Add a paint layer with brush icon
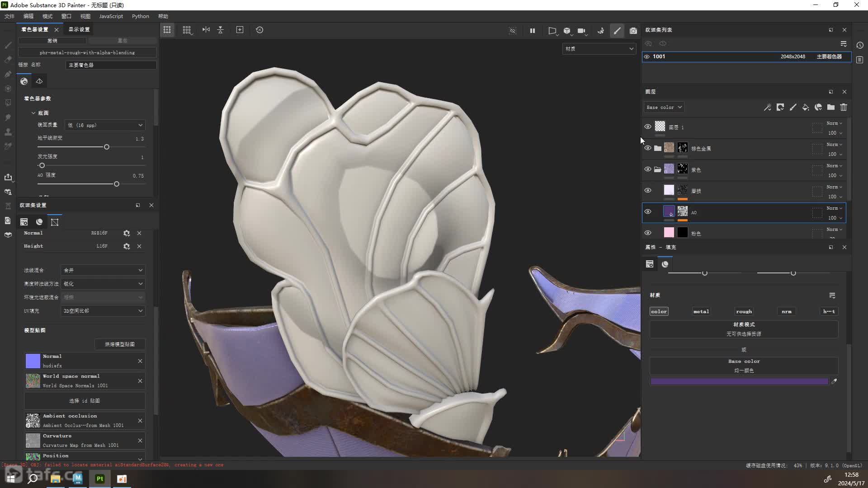 793,108
